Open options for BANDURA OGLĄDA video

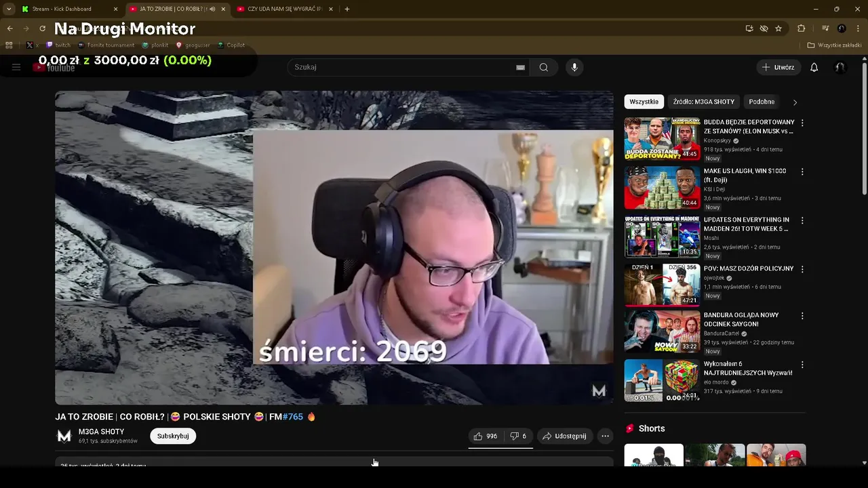[802, 316]
